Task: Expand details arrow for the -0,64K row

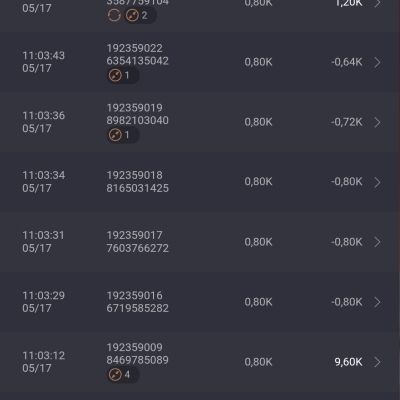Action: pyautogui.click(x=377, y=62)
